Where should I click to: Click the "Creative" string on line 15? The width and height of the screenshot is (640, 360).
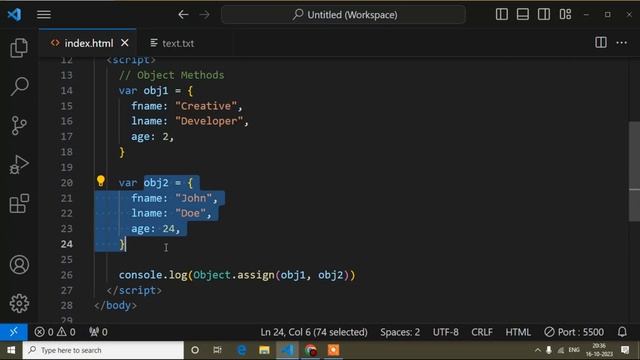pos(206,106)
